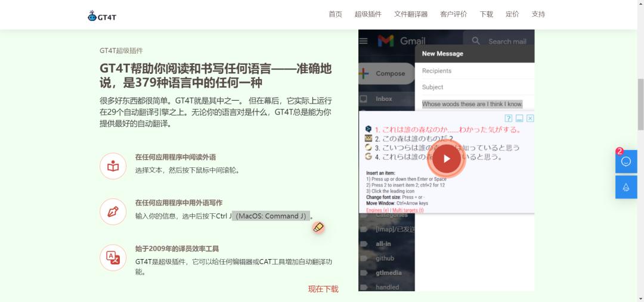Click the all-in label in Gmail sidebar
The width and height of the screenshot is (644, 302).
(x=383, y=244)
